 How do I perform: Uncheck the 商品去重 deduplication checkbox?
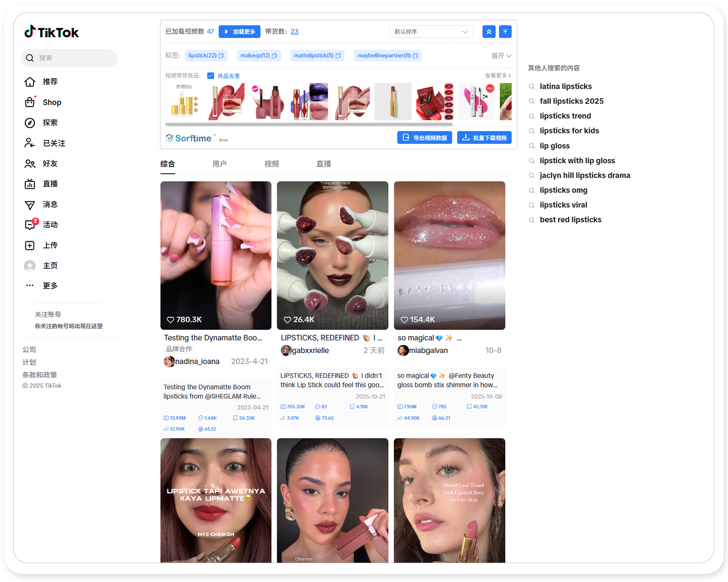[211, 76]
